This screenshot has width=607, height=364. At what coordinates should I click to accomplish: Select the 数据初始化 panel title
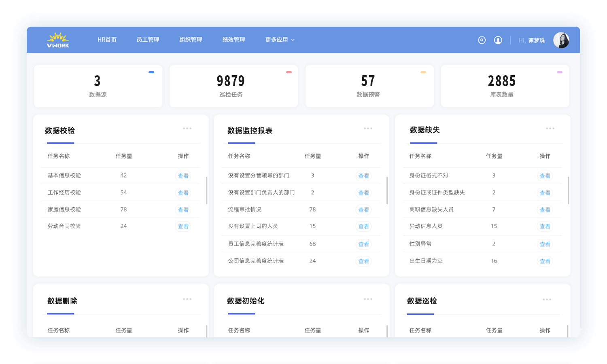click(x=246, y=301)
